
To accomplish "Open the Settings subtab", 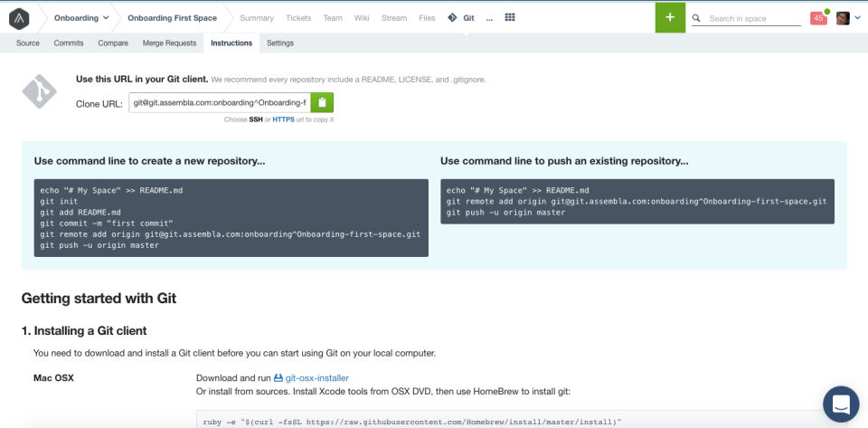I will pos(280,43).
